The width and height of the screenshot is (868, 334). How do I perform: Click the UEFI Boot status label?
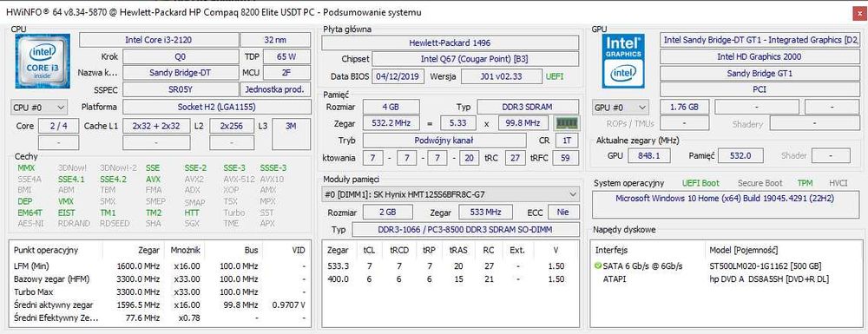coord(700,183)
